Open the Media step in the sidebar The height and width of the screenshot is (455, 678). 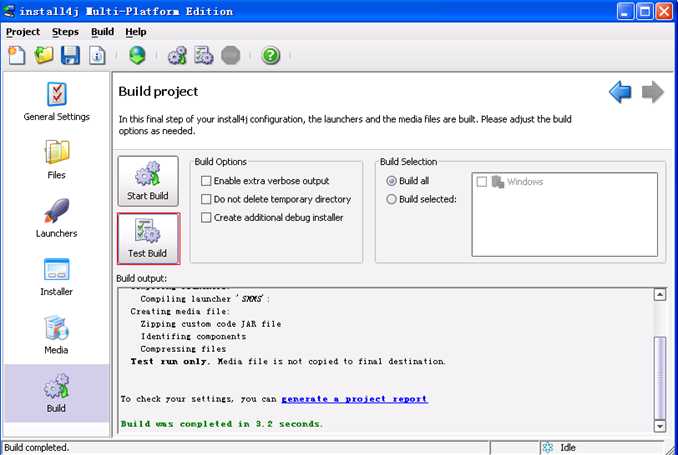pyautogui.click(x=57, y=334)
